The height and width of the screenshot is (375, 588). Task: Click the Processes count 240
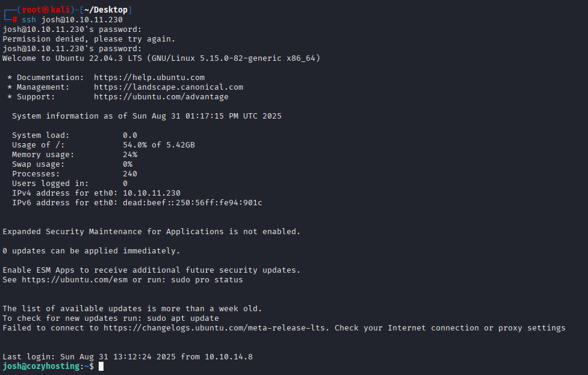[x=130, y=174]
